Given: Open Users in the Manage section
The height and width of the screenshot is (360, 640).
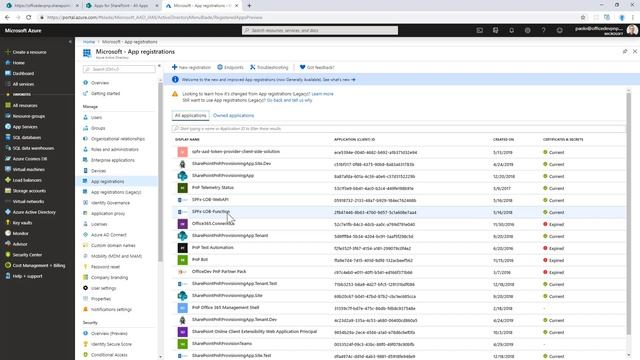Looking at the screenshot, I should [x=96, y=118].
